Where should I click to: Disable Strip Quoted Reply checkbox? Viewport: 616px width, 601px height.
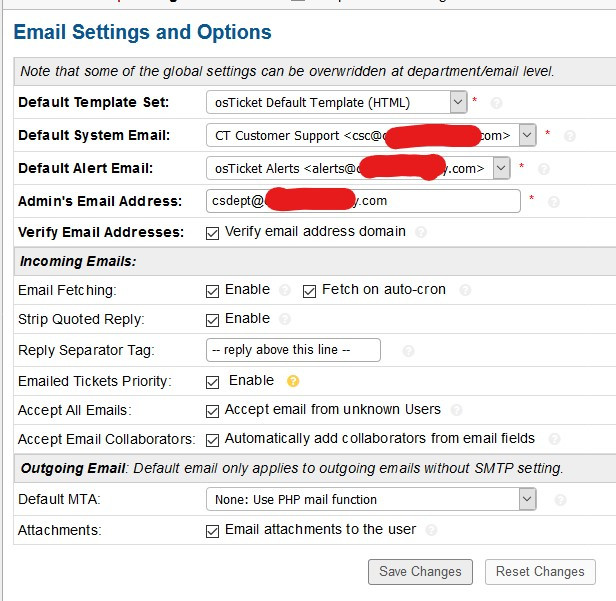(212, 320)
